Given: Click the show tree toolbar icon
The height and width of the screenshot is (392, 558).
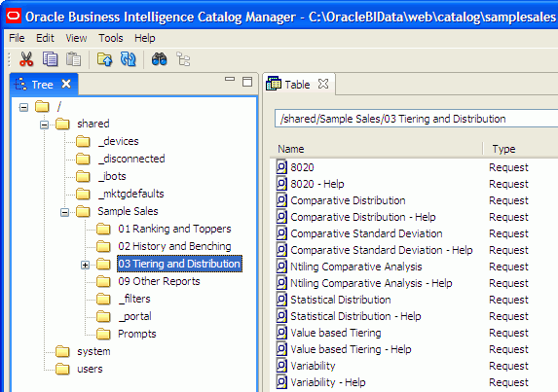Looking at the screenshot, I should (x=183, y=59).
